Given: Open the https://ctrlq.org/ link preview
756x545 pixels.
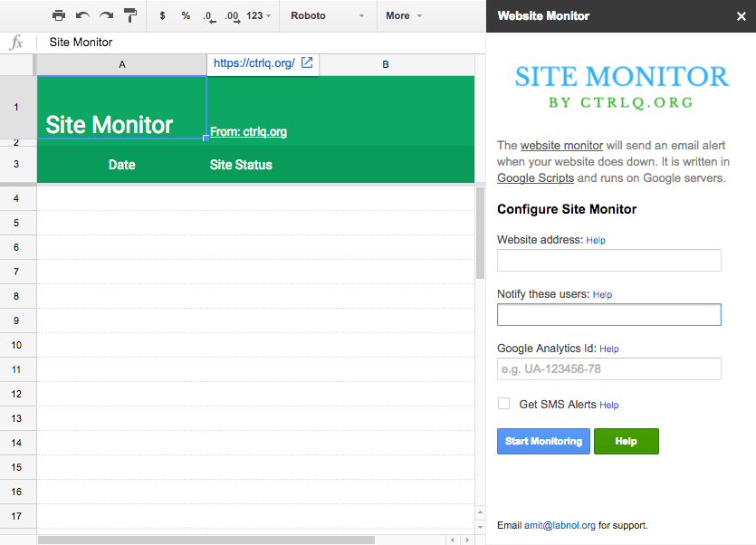Looking at the screenshot, I should pyautogui.click(x=254, y=63).
